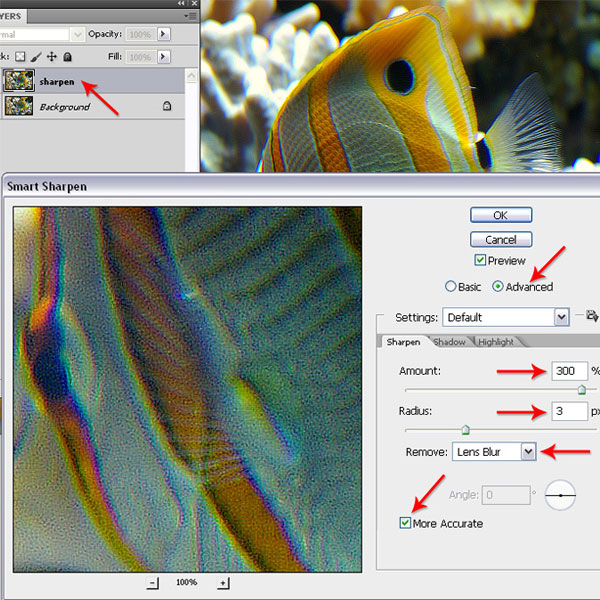The width and height of the screenshot is (600, 600).
Task: Click the Opacity value field
Action: pyautogui.click(x=141, y=34)
